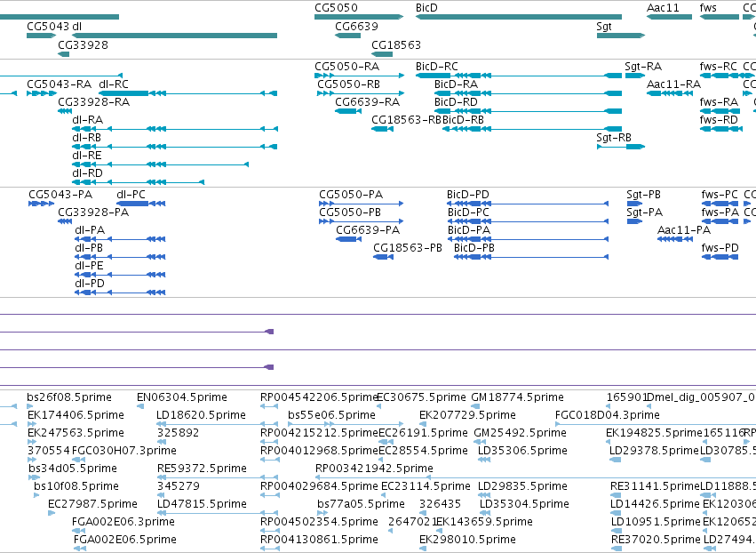Image resolution: width=756 pixels, height=553 pixels.
Task: Click the Sgt-PB protein label
Action: [643, 195]
